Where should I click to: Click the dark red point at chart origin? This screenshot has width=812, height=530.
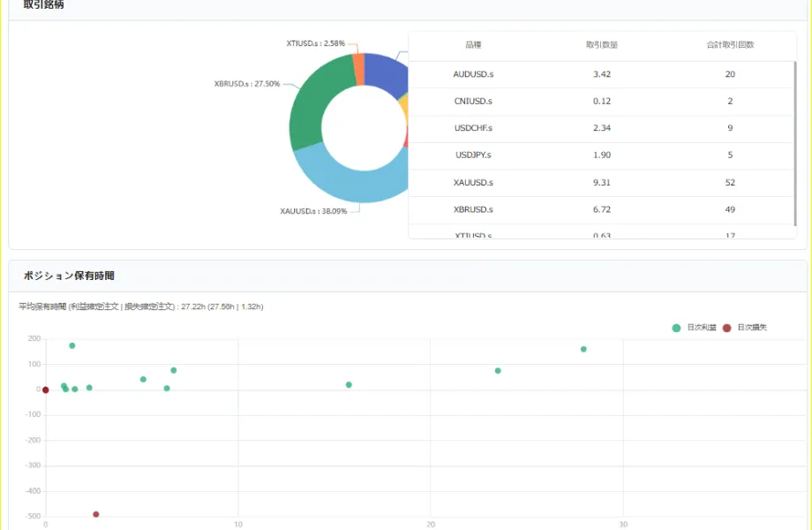pos(46,390)
